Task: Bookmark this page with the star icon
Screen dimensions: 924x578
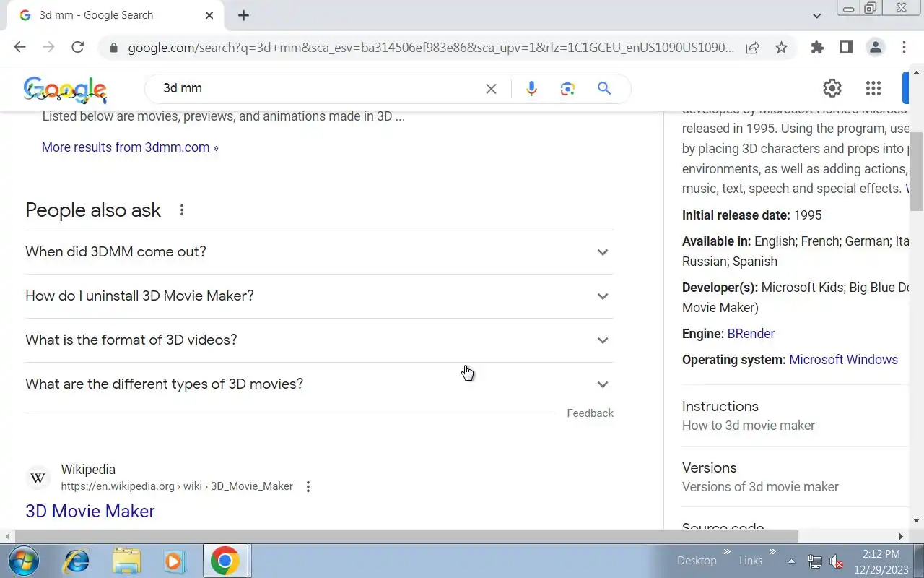Action: [x=781, y=48]
